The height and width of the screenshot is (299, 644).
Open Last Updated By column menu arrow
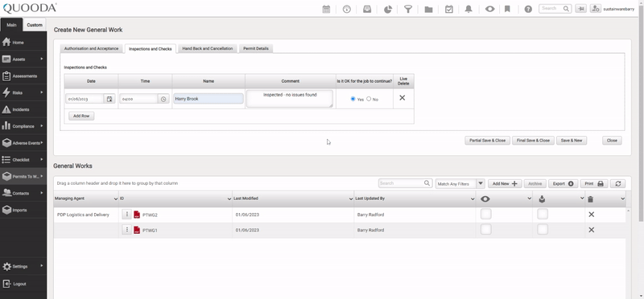[x=473, y=199]
